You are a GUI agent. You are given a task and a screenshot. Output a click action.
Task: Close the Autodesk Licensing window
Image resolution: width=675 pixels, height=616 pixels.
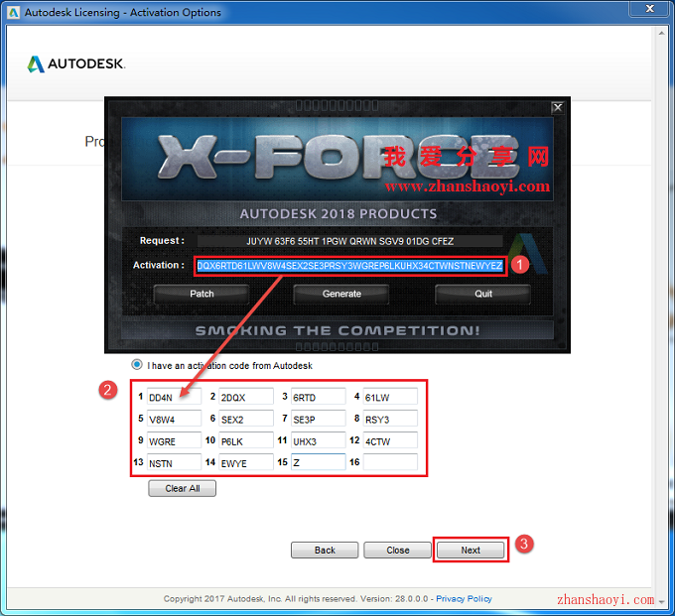(x=649, y=8)
